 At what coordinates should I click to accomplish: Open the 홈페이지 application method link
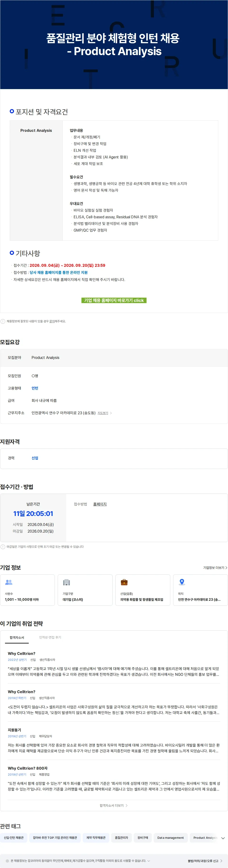[x=100, y=504]
